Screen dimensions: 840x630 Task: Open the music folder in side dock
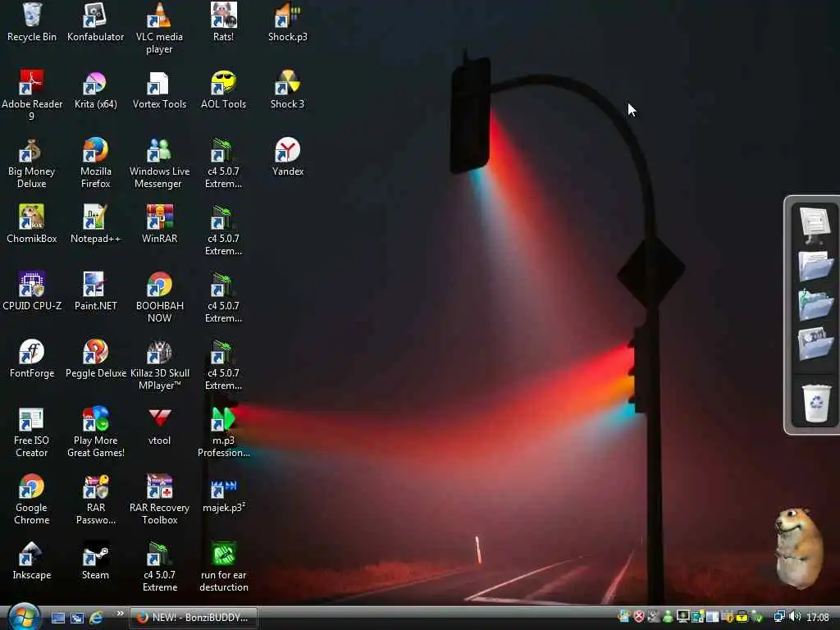pos(815,305)
